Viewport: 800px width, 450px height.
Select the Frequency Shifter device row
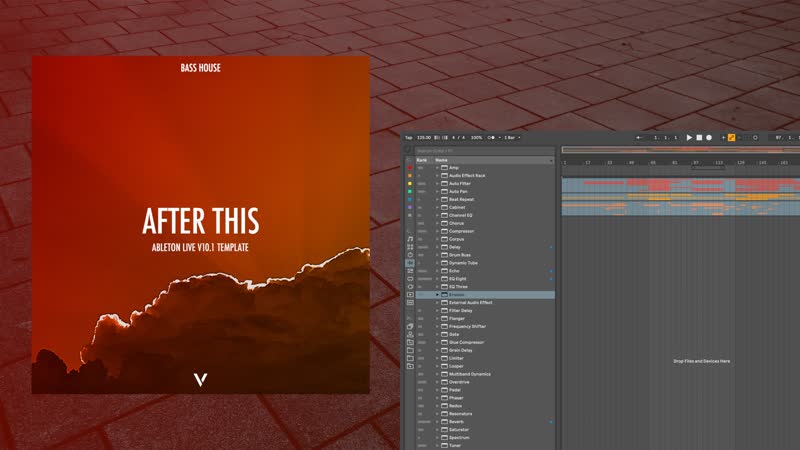pyautogui.click(x=485, y=327)
